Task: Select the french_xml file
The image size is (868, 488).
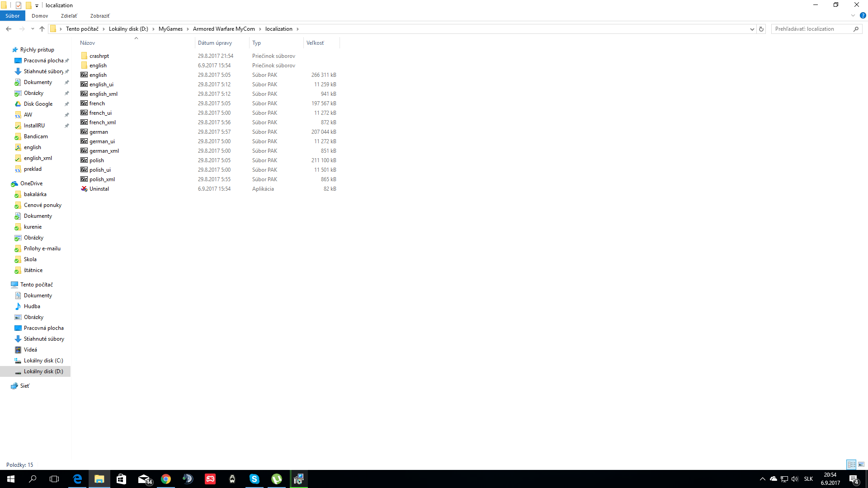Action: (x=103, y=122)
